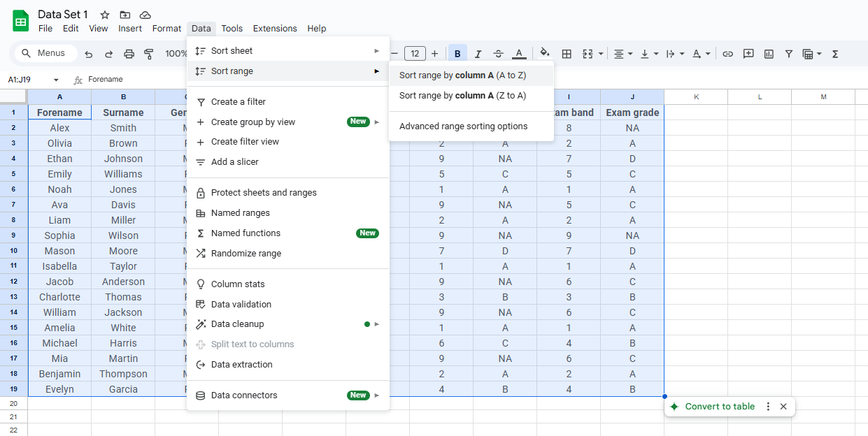Open Data validation
868x436 pixels.
(288, 305)
